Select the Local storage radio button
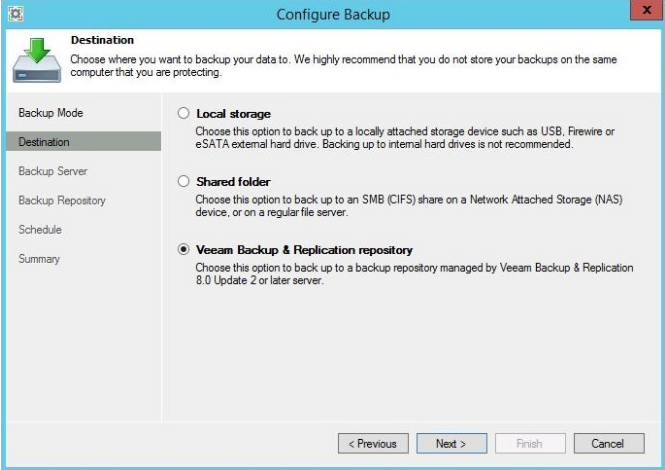 click(183, 113)
